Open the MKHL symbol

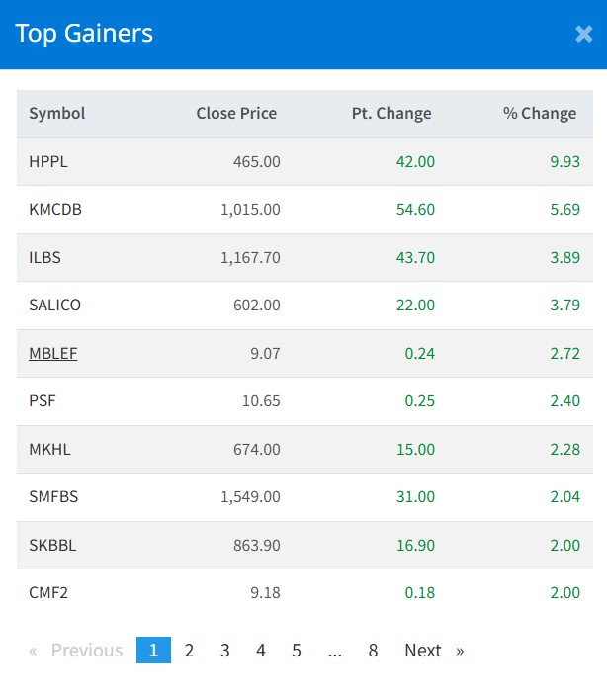tap(49, 449)
